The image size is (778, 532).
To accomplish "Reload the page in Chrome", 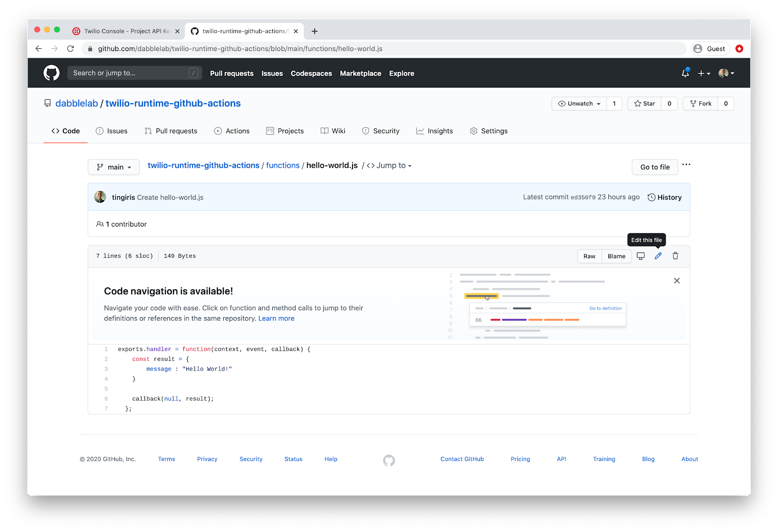I will [x=71, y=49].
